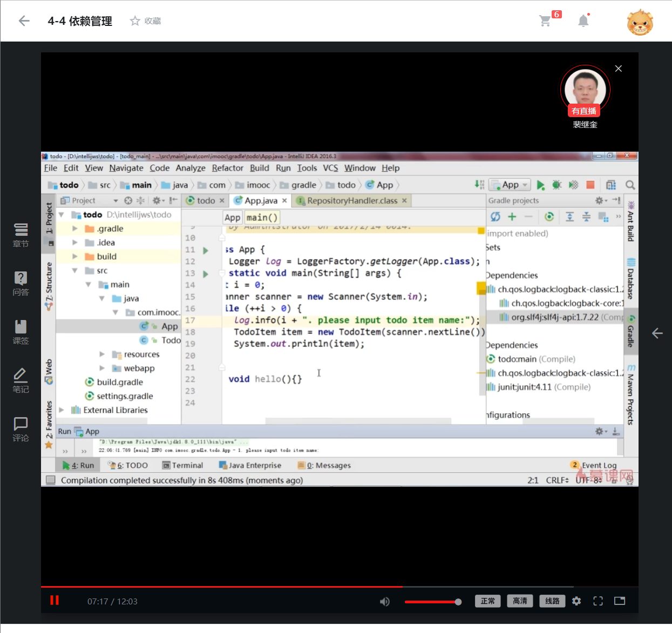Click the Debug bug icon
The width and height of the screenshot is (672, 633).
click(x=557, y=185)
